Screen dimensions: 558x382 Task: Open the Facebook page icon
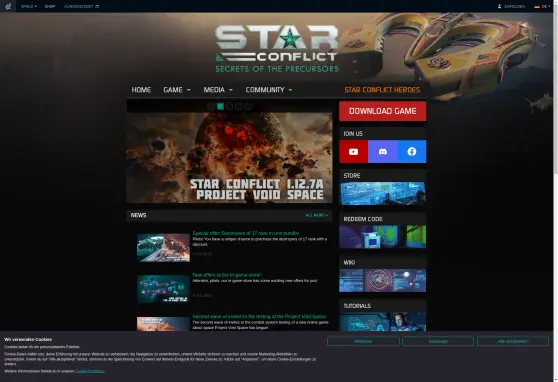(412, 152)
